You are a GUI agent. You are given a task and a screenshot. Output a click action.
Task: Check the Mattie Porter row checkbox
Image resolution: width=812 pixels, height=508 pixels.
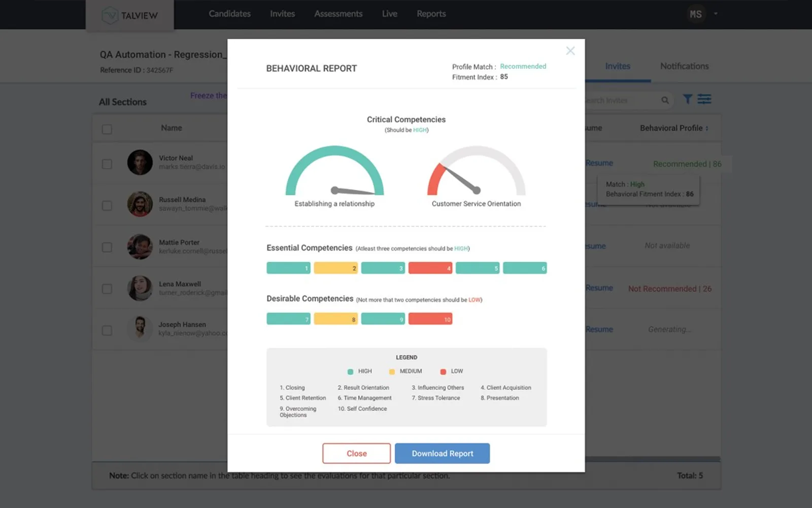[x=107, y=247]
